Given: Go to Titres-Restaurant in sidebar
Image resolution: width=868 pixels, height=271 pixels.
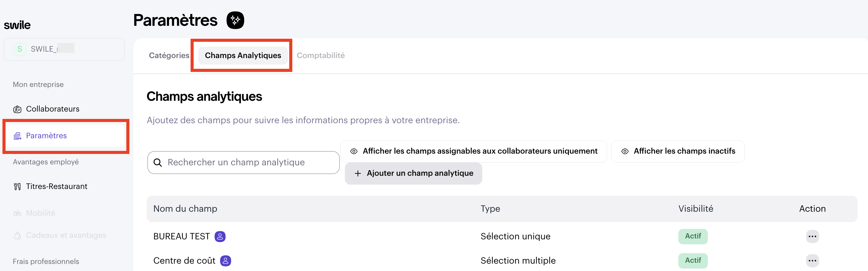Looking at the screenshot, I should (57, 187).
